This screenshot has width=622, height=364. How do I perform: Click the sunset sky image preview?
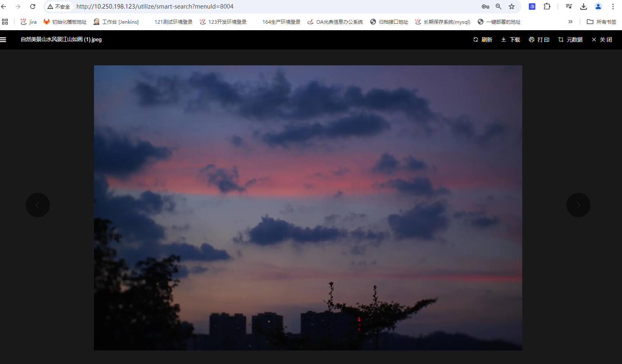tap(308, 208)
